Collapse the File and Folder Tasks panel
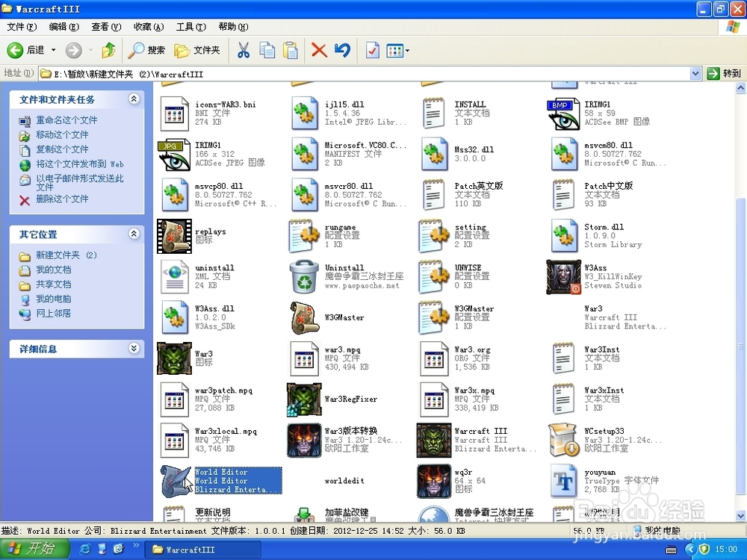 pos(134,99)
